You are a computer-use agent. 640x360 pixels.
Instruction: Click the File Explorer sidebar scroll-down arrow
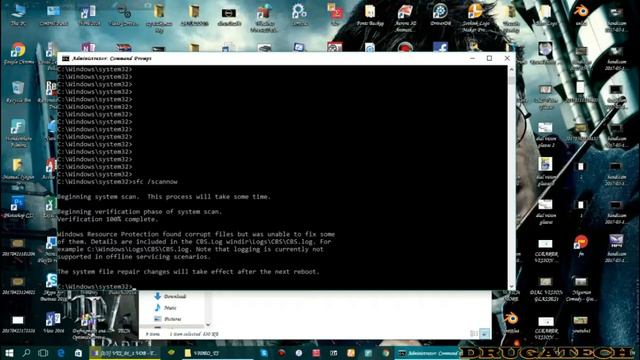click(x=208, y=324)
